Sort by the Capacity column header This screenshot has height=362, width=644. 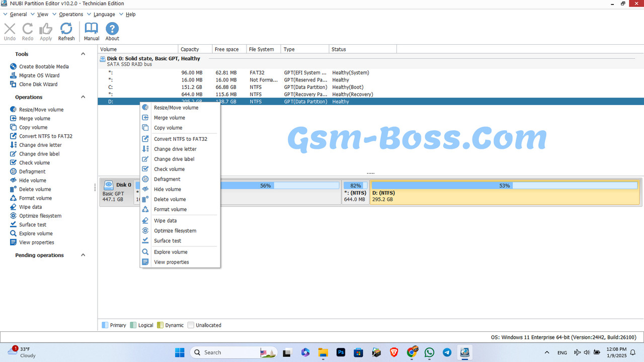coord(195,49)
